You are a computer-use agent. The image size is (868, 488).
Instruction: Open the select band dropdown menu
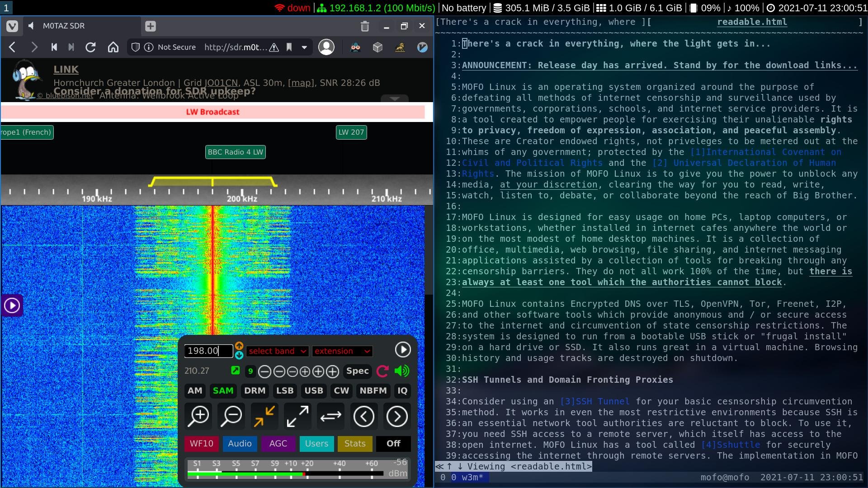tap(277, 351)
